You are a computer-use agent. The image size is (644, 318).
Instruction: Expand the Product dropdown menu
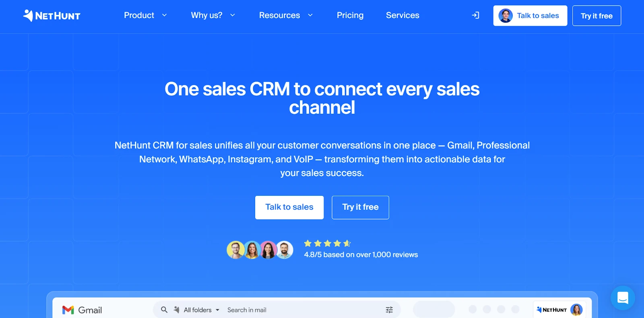[145, 15]
